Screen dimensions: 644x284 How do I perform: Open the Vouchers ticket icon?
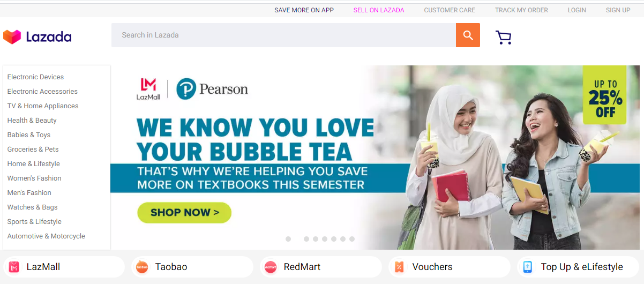click(399, 267)
